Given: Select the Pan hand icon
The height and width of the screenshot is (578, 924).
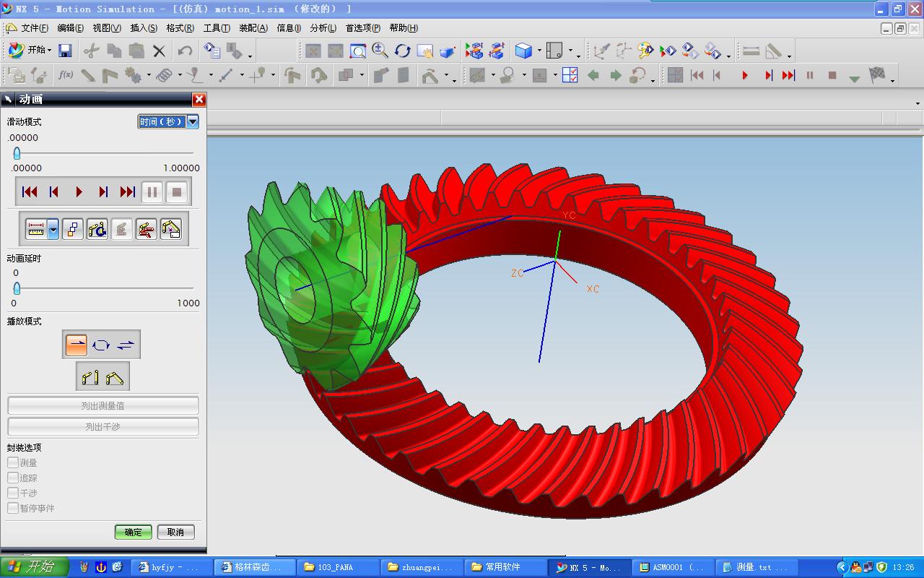Looking at the screenshot, I should (x=425, y=51).
